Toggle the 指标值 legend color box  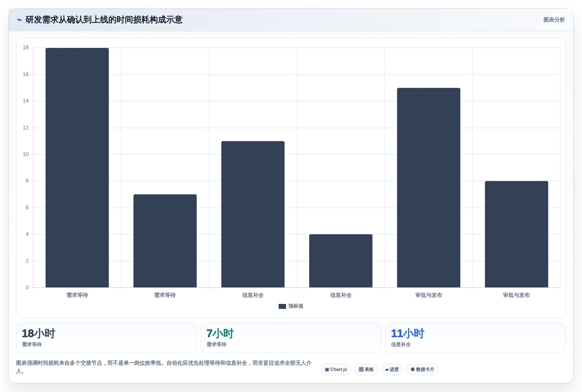tap(282, 306)
